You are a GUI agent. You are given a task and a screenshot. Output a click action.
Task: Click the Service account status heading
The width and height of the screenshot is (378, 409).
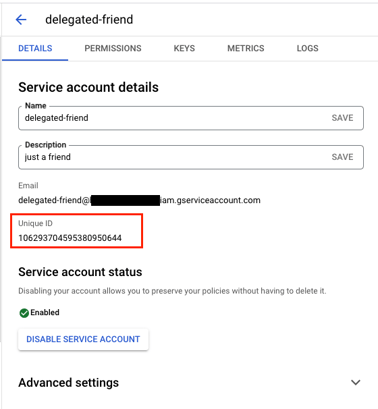pos(80,272)
